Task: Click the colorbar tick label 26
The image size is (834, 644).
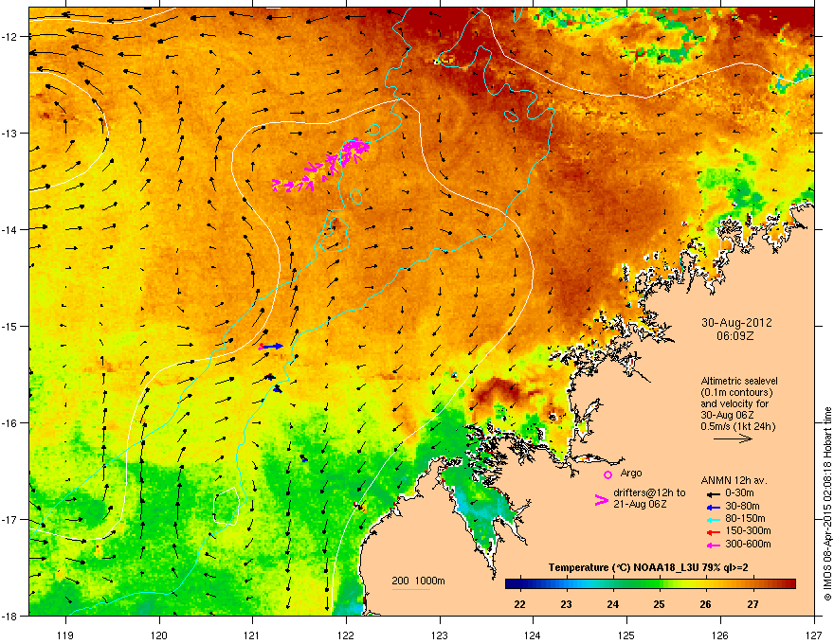Action: 705,604
